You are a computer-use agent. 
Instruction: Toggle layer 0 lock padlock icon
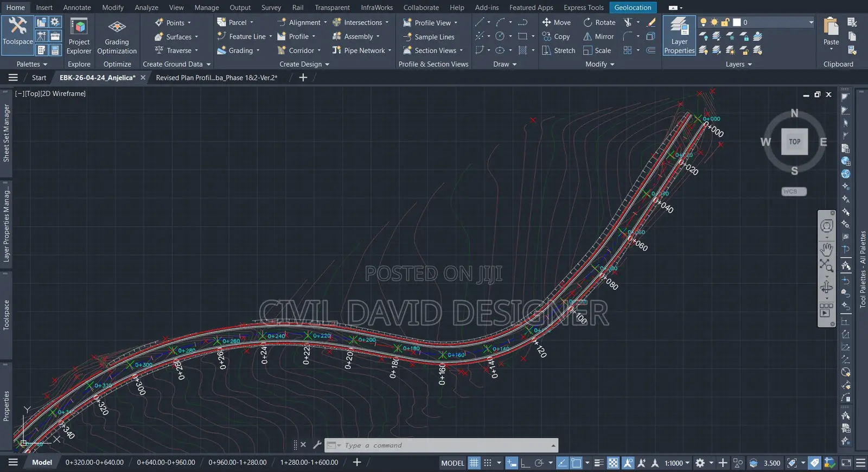pyautogui.click(x=725, y=22)
